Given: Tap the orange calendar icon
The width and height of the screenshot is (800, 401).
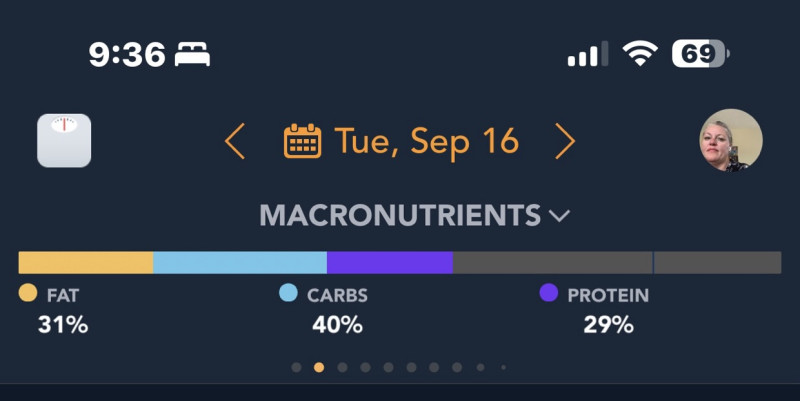Looking at the screenshot, I should tap(302, 141).
